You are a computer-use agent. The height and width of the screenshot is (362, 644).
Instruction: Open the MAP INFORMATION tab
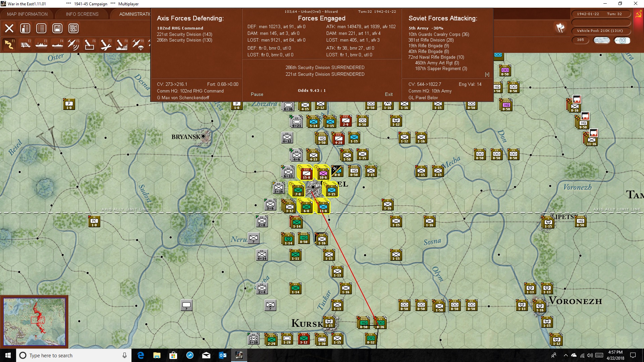click(x=27, y=14)
